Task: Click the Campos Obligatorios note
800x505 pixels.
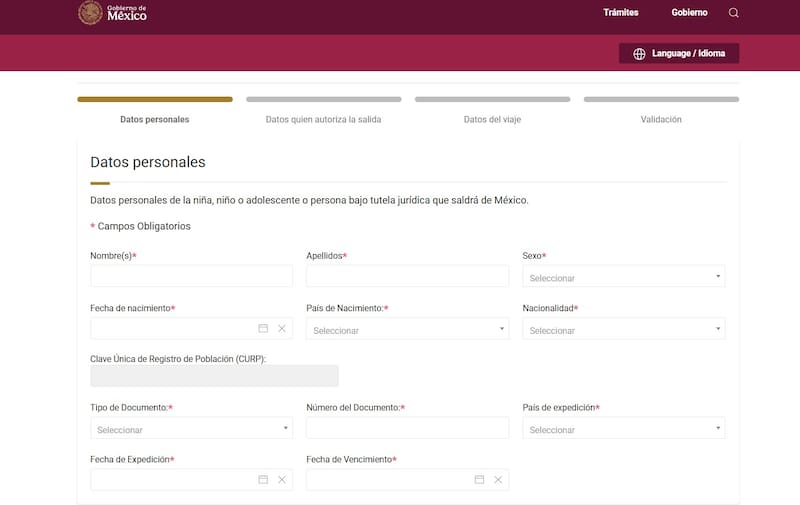Action: (x=140, y=226)
